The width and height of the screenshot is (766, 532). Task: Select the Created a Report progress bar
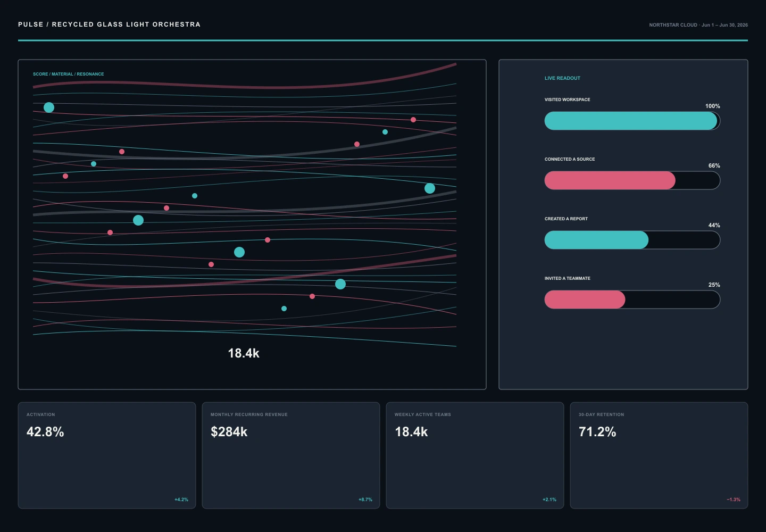(x=632, y=240)
